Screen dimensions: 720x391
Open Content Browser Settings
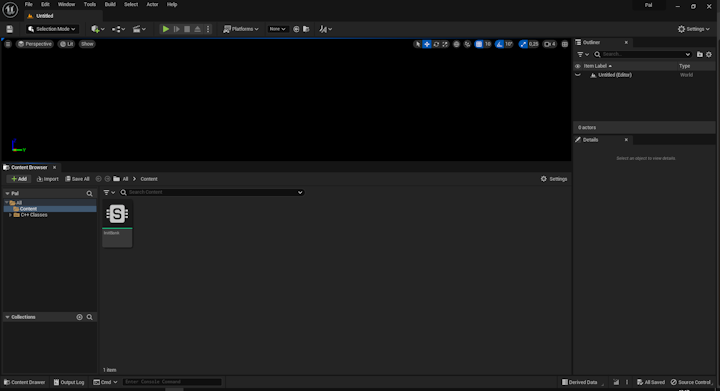coord(554,179)
